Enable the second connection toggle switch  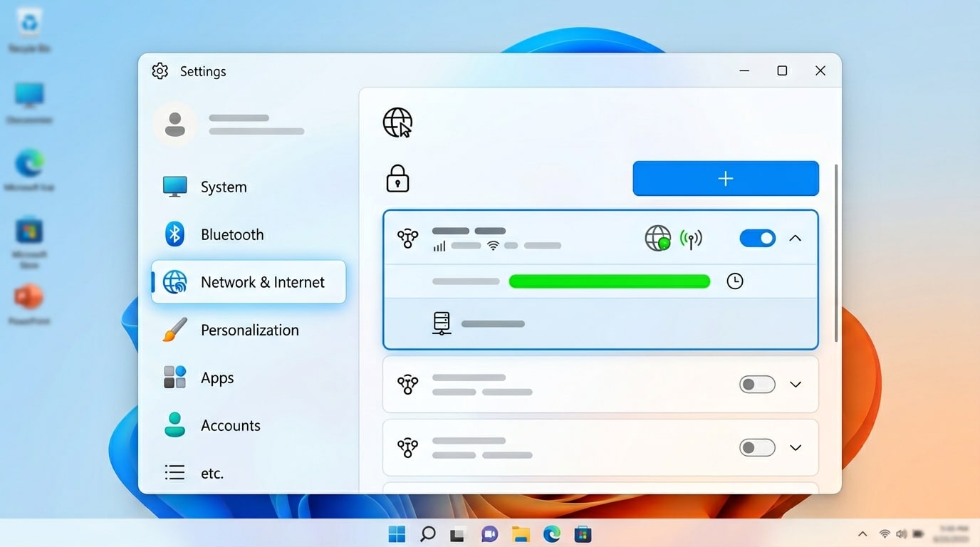coord(757,385)
